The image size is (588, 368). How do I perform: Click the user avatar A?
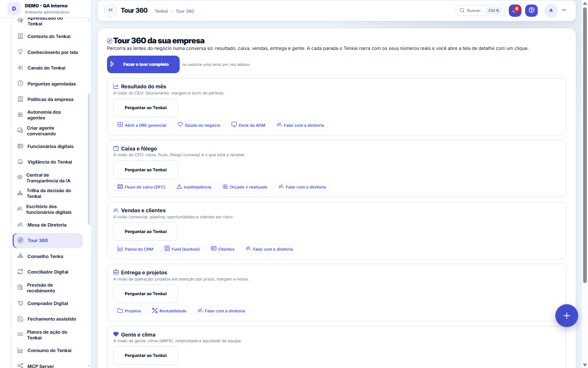point(551,10)
